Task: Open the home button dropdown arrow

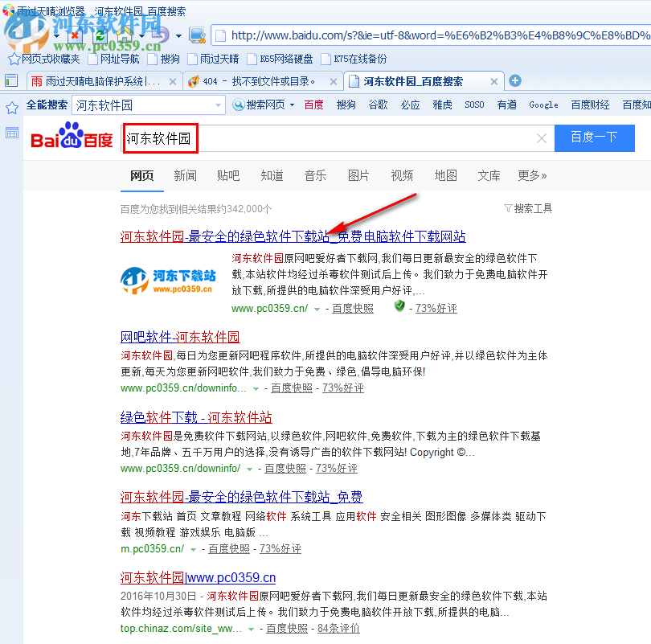Action: (143, 37)
